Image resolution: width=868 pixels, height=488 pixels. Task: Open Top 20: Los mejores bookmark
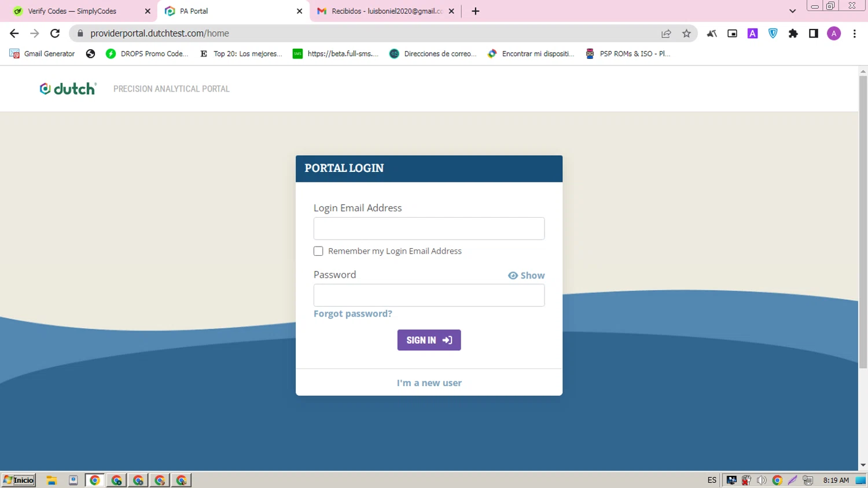click(x=241, y=54)
